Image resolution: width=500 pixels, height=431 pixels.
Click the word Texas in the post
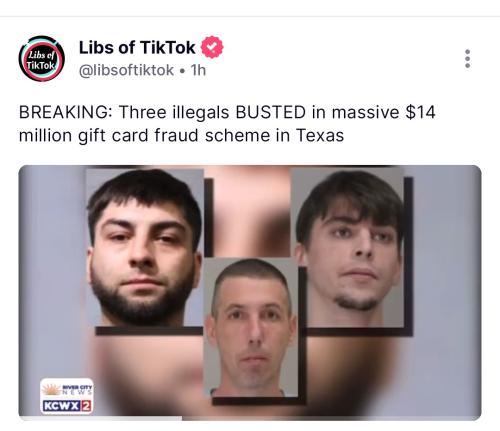click(x=319, y=135)
